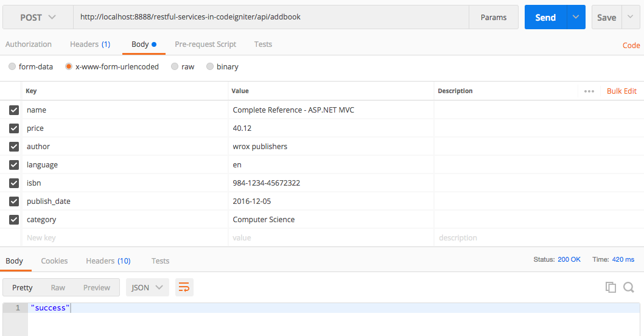
Task: Switch response view to Raw
Action: [x=58, y=287]
